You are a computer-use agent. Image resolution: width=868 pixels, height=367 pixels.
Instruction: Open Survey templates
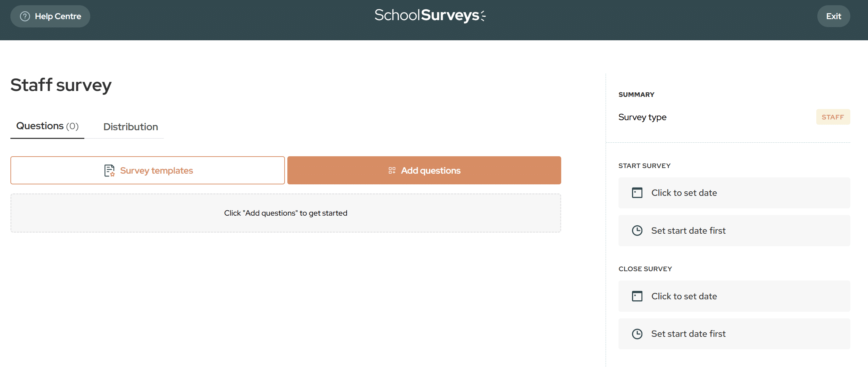[x=148, y=170]
